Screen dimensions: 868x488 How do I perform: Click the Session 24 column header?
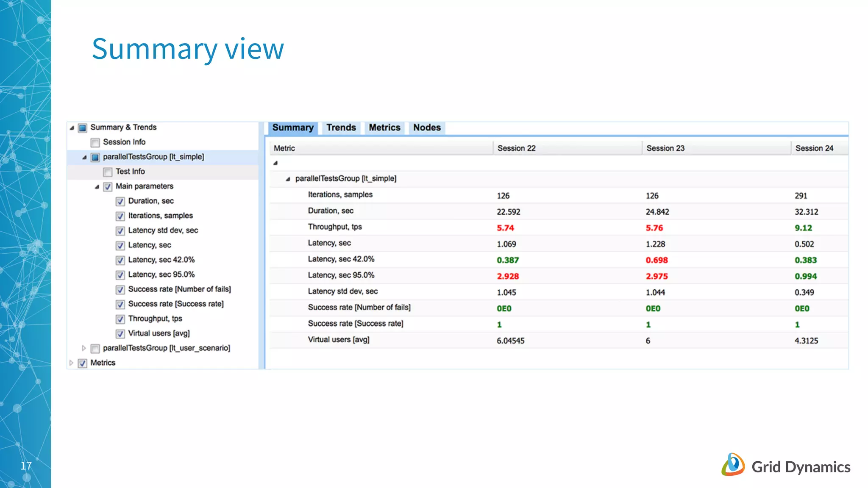point(820,148)
